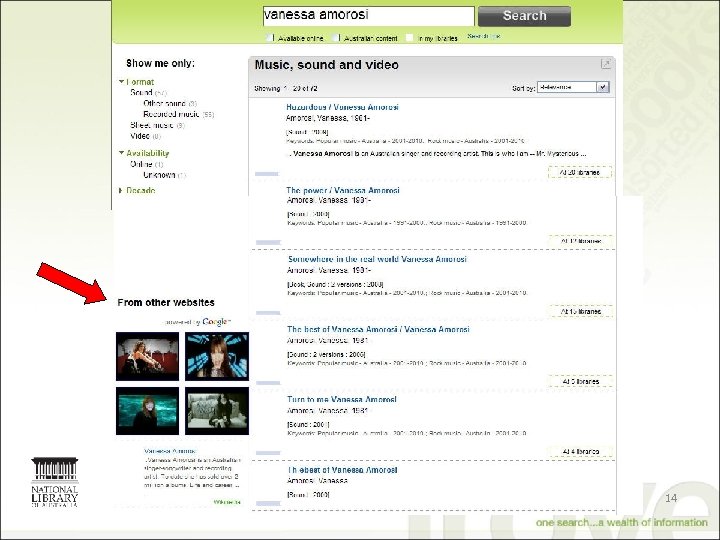Collapse the Availability facet triangle
The image size is (720, 540).
121,152
